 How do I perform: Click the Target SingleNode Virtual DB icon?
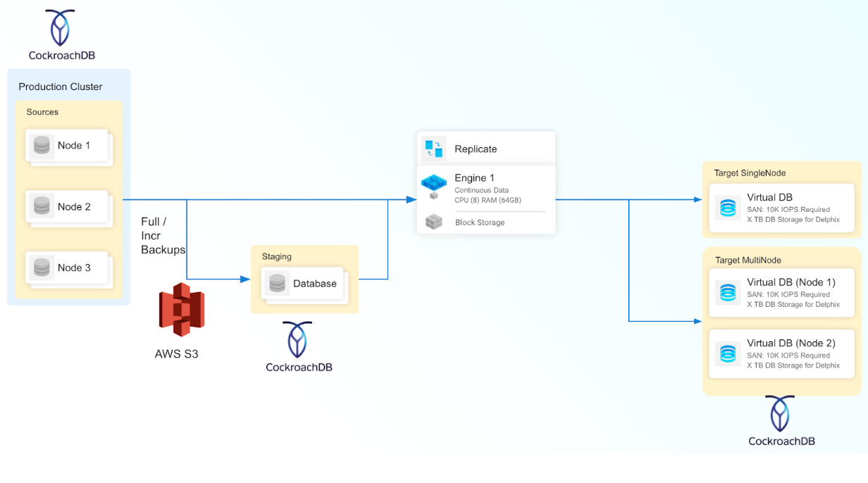727,208
